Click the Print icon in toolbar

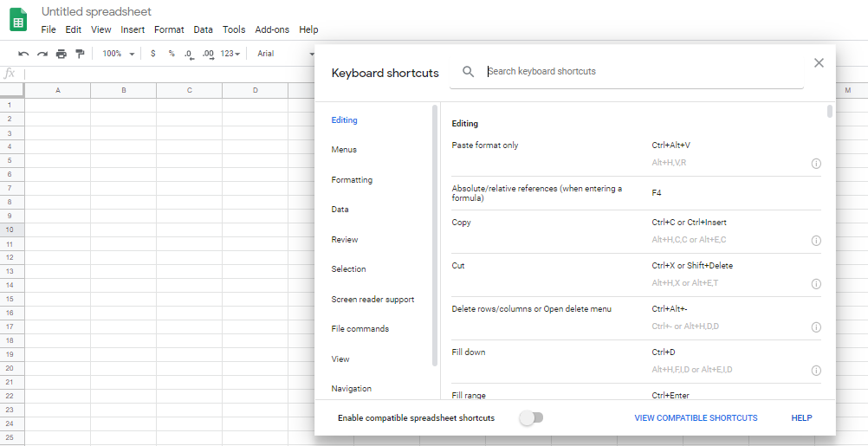61,54
